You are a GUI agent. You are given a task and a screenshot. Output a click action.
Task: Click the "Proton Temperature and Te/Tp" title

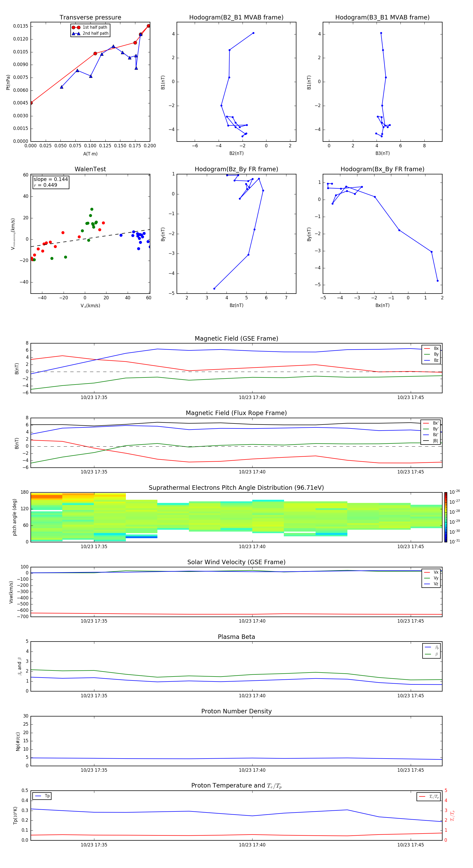click(236, 786)
